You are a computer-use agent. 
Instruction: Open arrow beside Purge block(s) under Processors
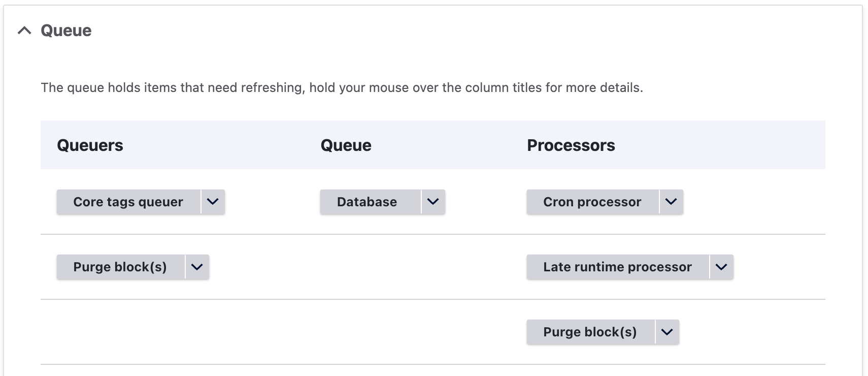click(667, 332)
